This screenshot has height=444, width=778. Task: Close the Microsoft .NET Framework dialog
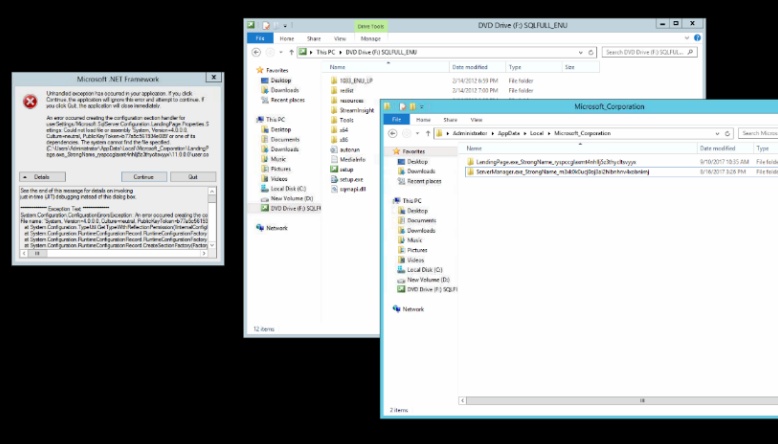pyautogui.click(x=213, y=77)
